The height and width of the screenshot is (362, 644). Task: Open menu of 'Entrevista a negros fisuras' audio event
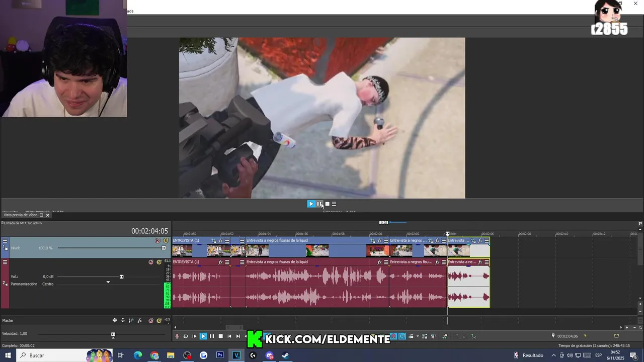click(x=386, y=262)
